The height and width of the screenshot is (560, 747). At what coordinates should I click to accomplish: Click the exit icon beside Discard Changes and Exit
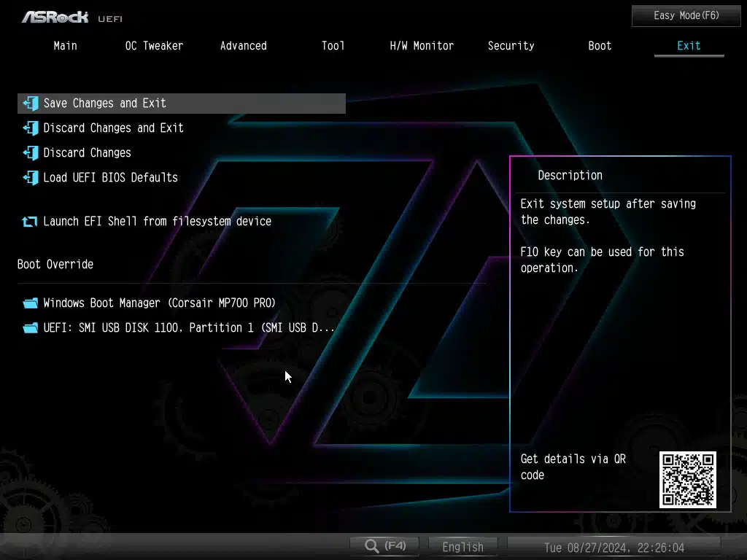(31, 128)
